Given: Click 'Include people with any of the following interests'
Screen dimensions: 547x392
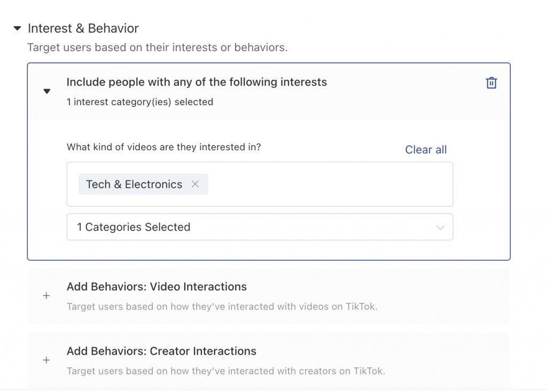Looking at the screenshot, I should (197, 82).
